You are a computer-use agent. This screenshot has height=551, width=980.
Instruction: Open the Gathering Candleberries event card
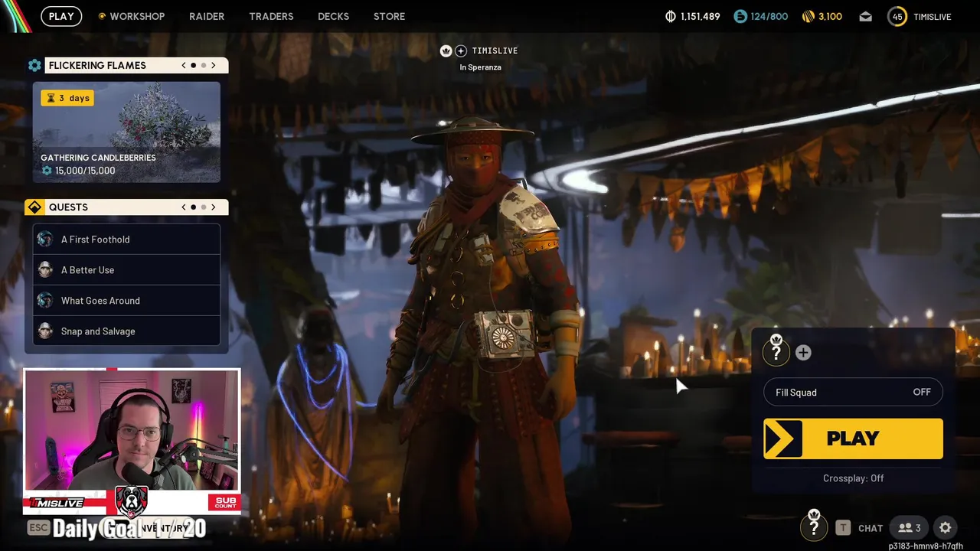coord(126,132)
